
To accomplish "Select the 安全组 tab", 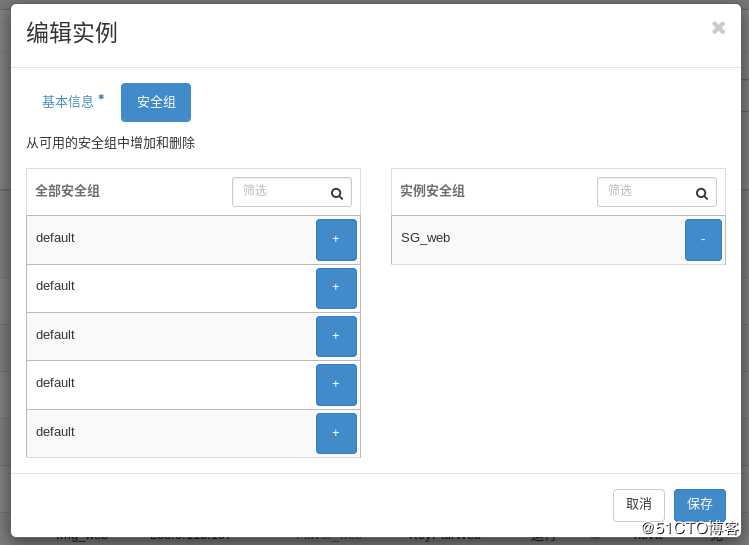I will [156, 102].
